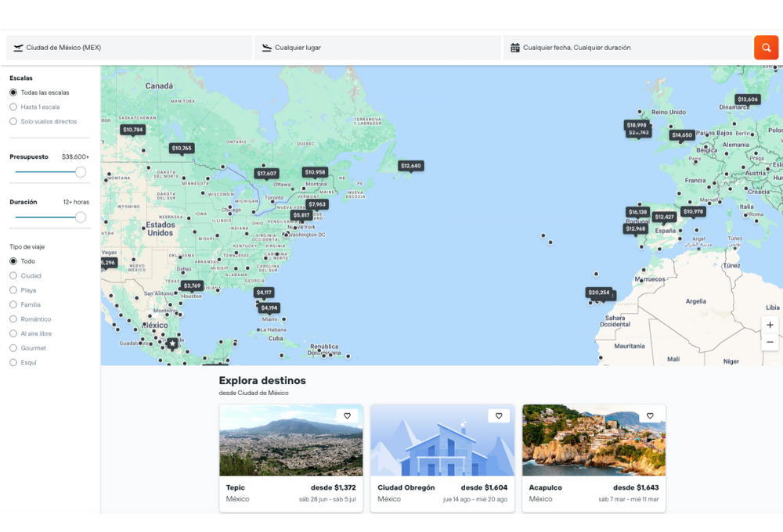Image resolution: width=783 pixels, height=532 pixels.
Task: Select 'Romántico' trip type
Action: click(x=13, y=319)
